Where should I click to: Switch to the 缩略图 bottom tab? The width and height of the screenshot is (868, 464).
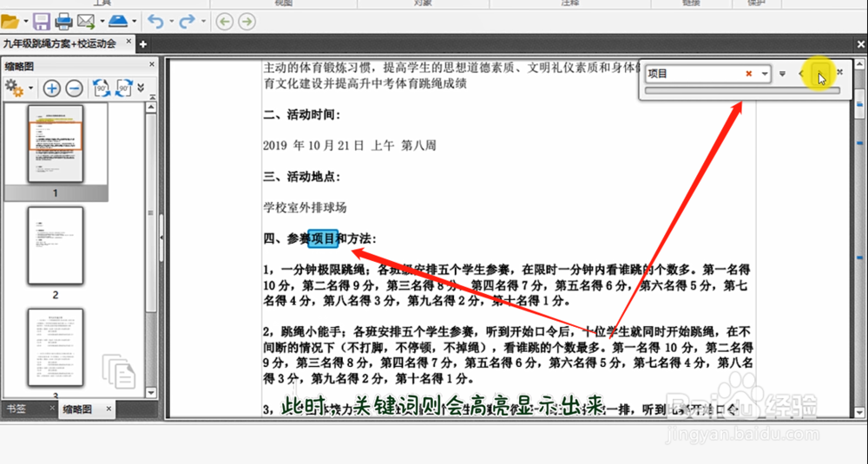click(77, 409)
